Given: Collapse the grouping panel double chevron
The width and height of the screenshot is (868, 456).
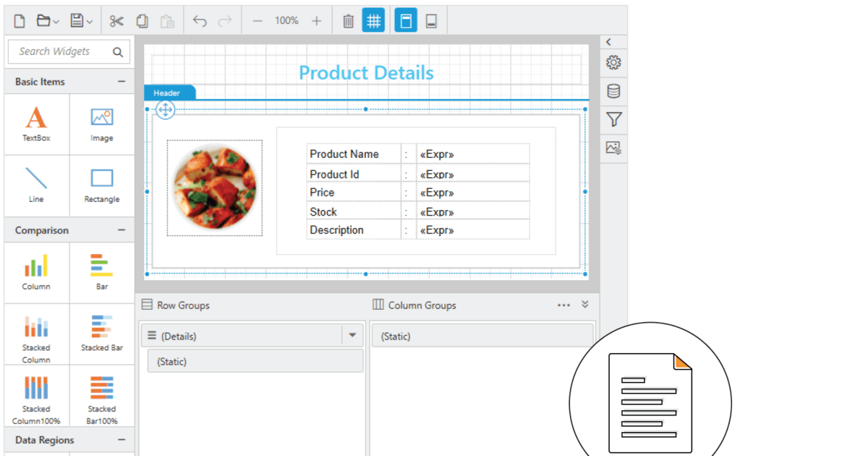Looking at the screenshot, I should point(585,305).
